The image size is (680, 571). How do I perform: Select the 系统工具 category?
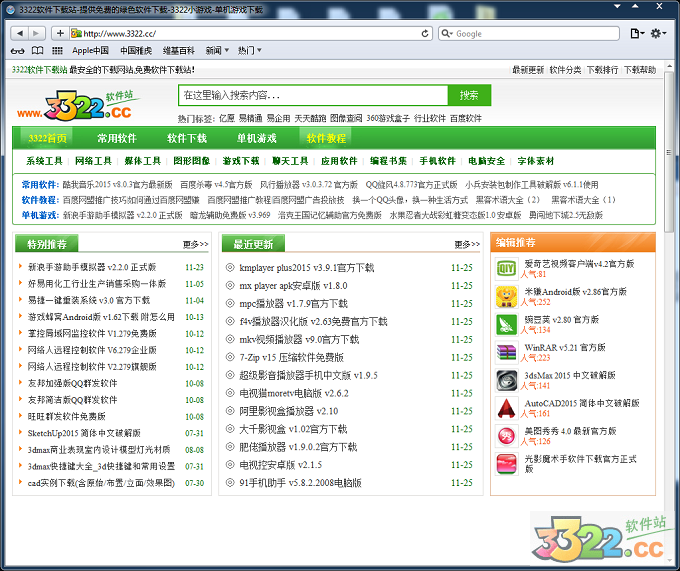tap(44, 161)
